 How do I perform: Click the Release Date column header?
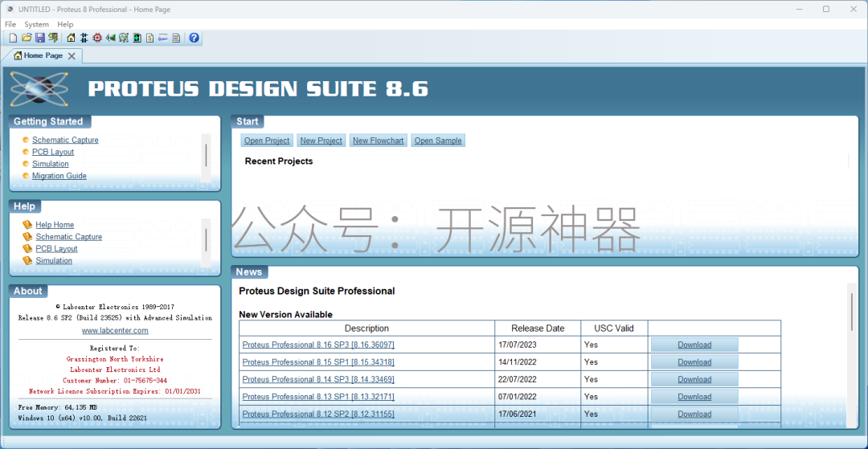(538, 328)
